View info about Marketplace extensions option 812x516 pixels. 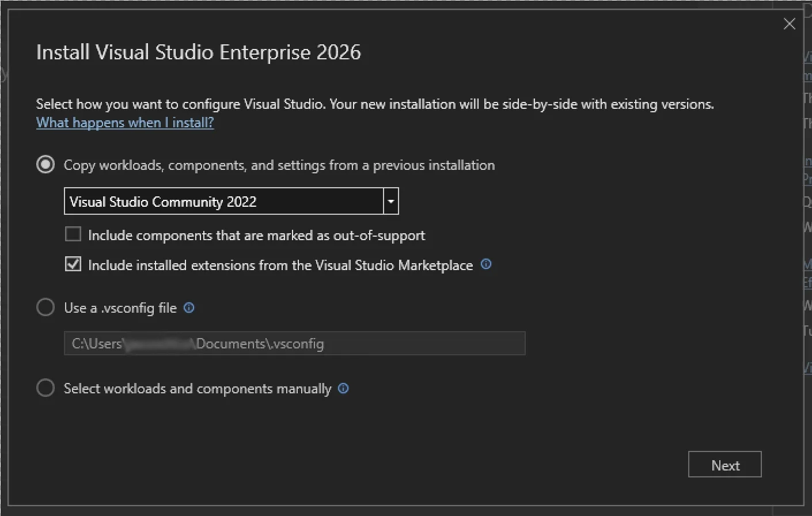click(485, 264)
